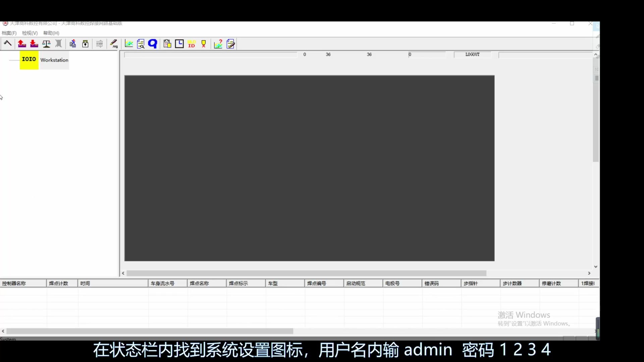Click the 时间 column header
This screenshot has width=644, height=362.
[x=113, y=283]
